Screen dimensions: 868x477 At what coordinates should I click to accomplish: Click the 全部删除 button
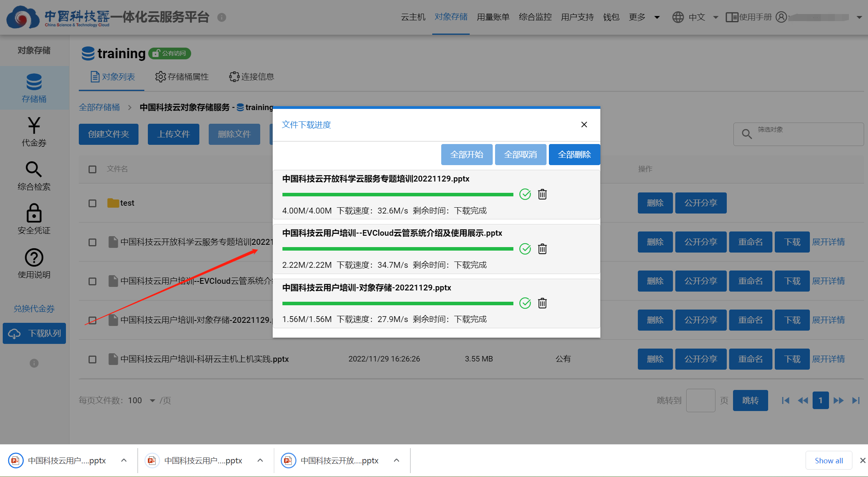point(574,155)
